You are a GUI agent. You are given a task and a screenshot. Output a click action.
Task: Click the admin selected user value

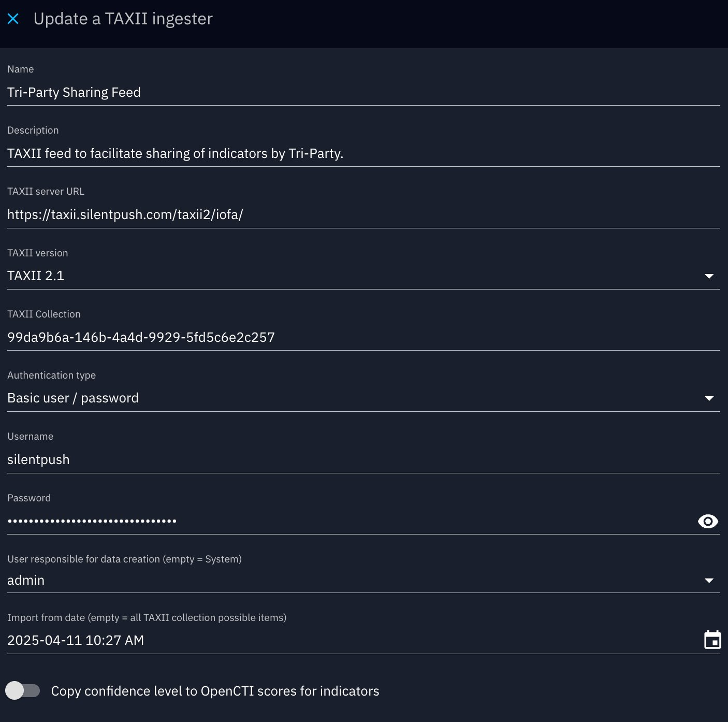tap(26, 580)
